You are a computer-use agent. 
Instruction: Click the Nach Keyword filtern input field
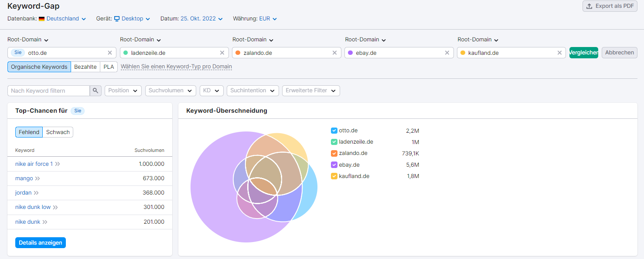pos(48,91)
